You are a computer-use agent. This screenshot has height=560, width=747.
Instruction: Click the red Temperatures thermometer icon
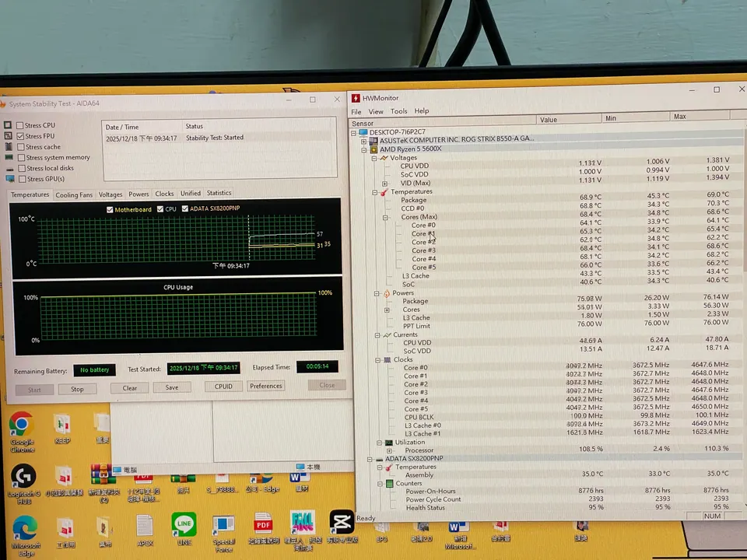[x=385, y=192]
